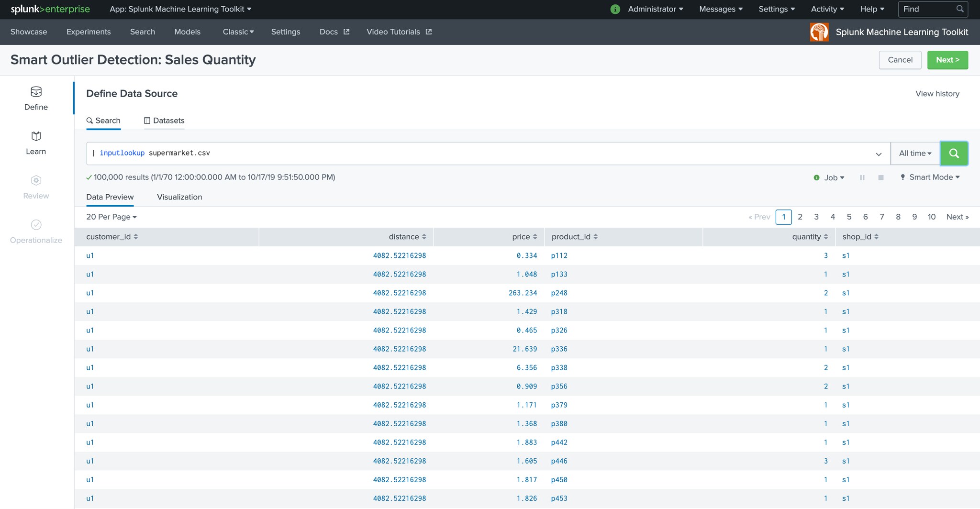Change the 20 Per Page setting
Viewport: 980px width, 509px height.
click(x=111, y=217)
